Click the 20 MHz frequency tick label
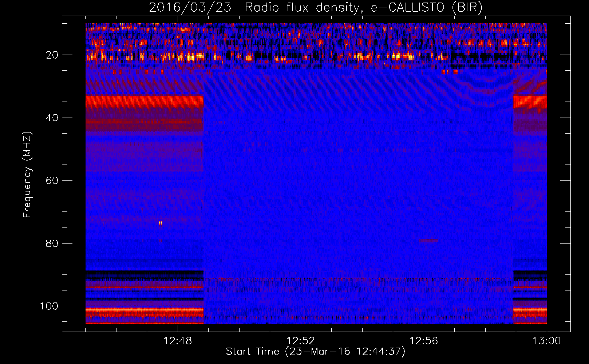 [52, 55]
